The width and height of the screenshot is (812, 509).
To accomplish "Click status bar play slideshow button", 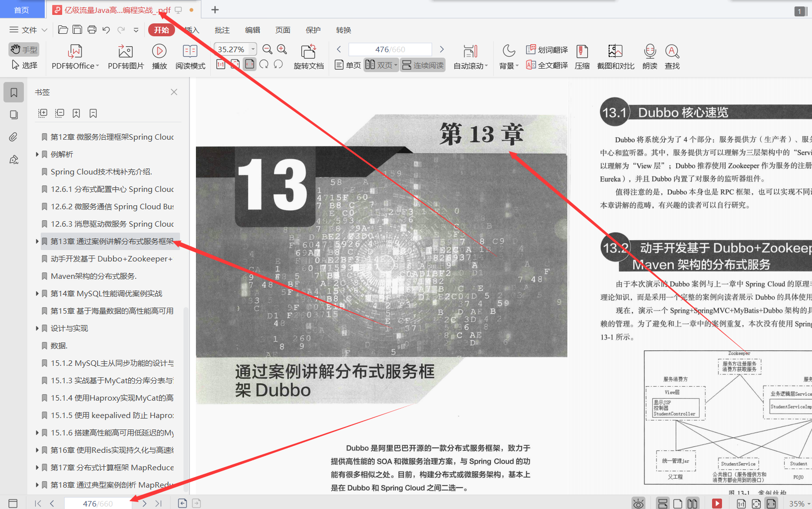I will pos(717,504).
